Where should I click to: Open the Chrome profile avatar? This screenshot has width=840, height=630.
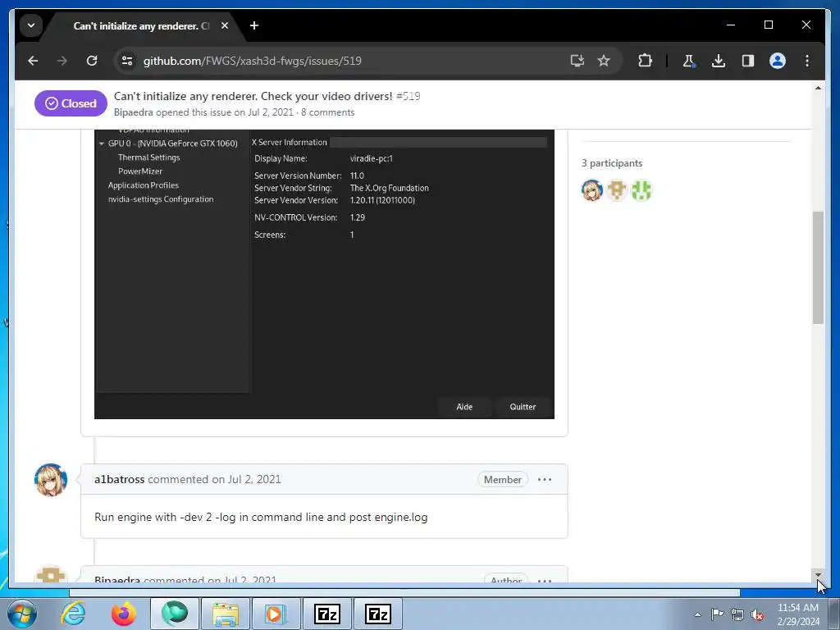(778, 61)
